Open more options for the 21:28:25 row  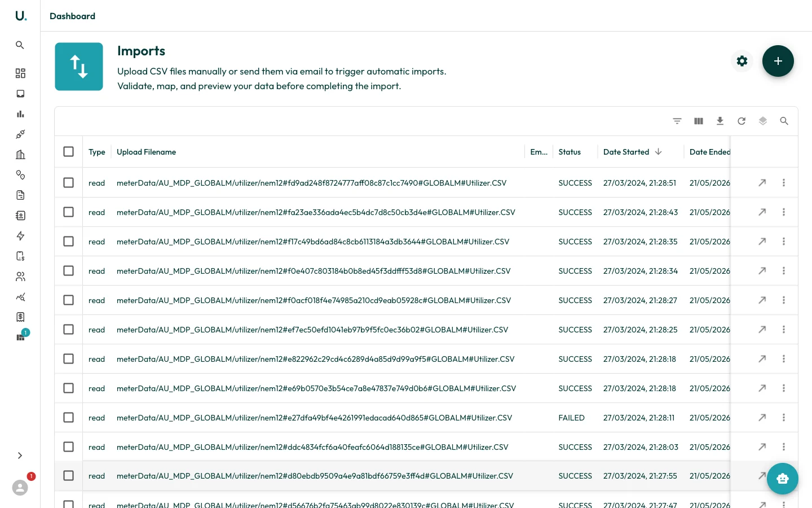pos(784,330)
